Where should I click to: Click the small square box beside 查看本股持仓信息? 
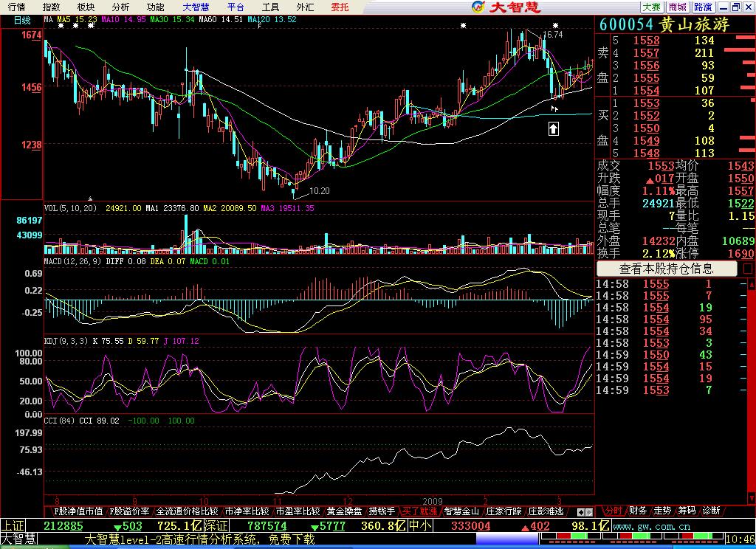[747, 269]
